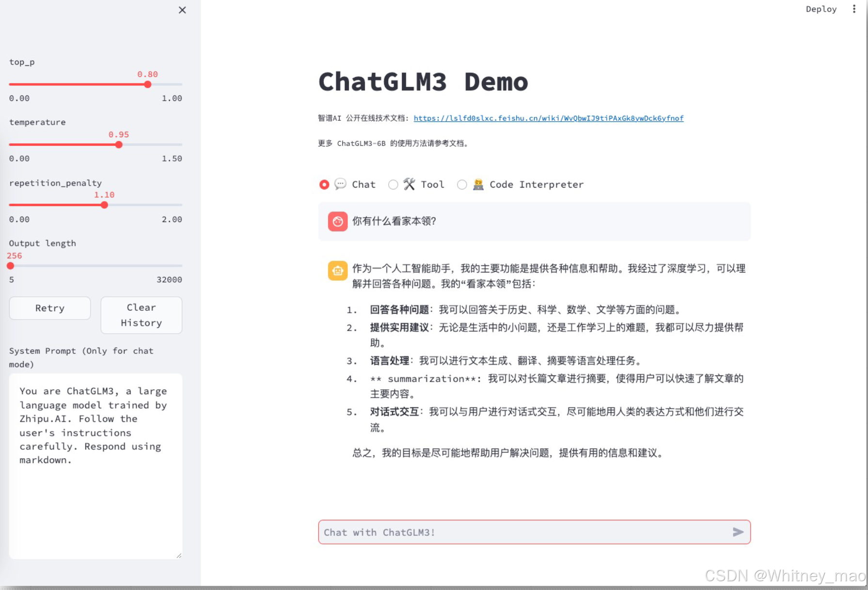Click the hammer and wrench Tool icon
This screenshot has height=590, width=868.
pyautogui.click(x=409, y=184)
